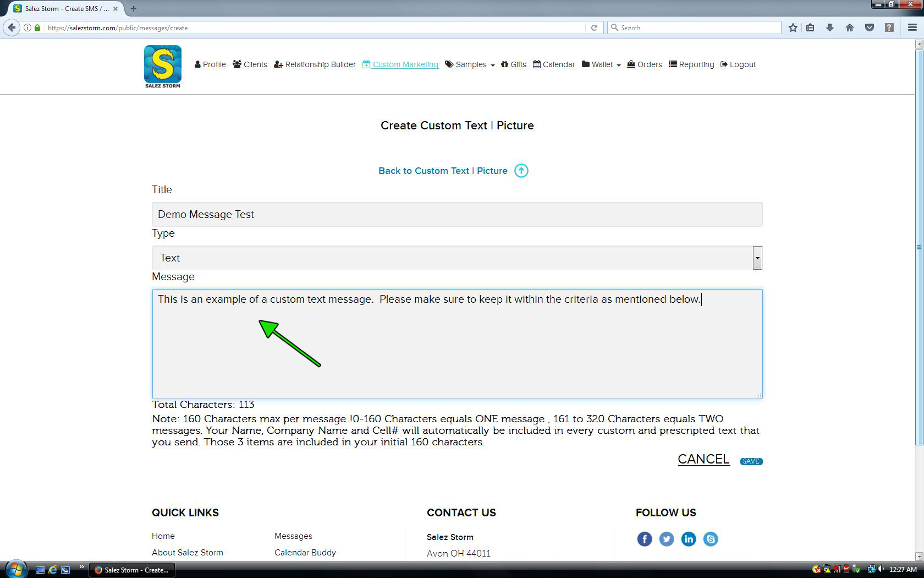924x578 pixels.
Task: Open LinkedIn follow icon
Action: [688, 539]
